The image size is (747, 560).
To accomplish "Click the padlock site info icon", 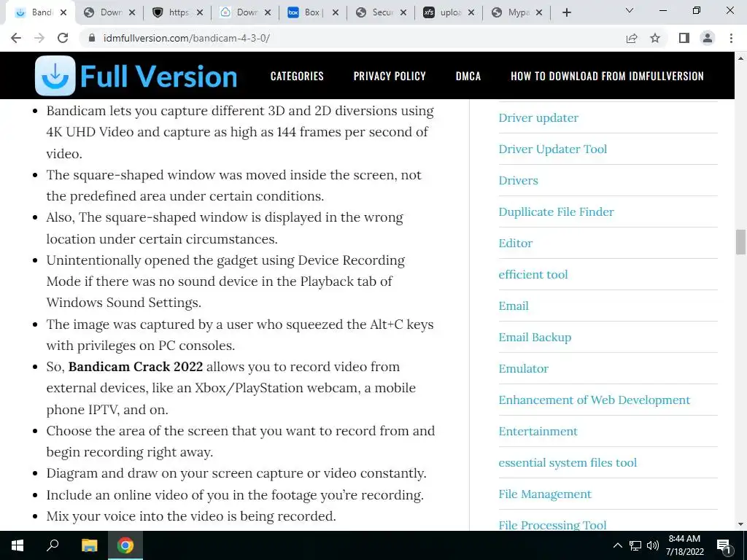I will pyautogui.click(x=91, y=38).
